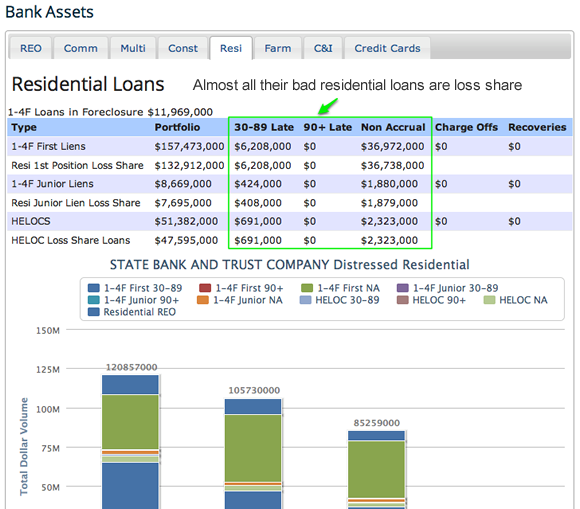This screenshot has height=509, width=580.
Task: Click 30-89 late value $408,000
Action: pyautogui.click(x=258, y=203)
